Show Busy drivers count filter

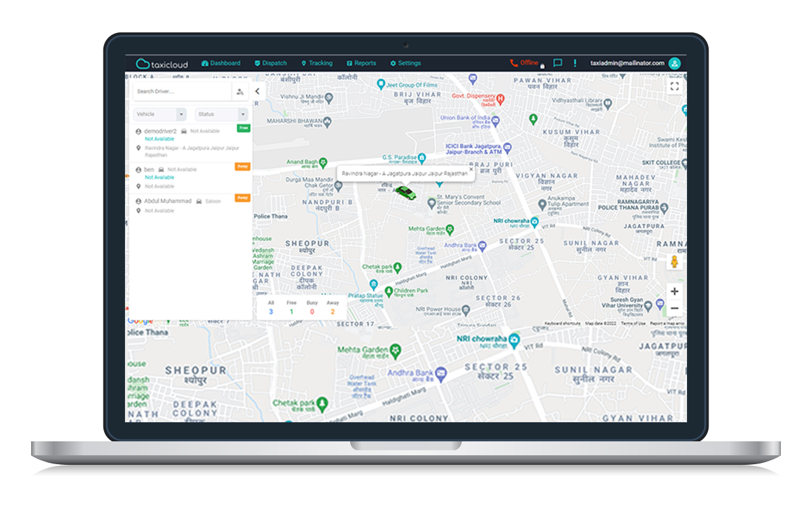click(311, 307)
